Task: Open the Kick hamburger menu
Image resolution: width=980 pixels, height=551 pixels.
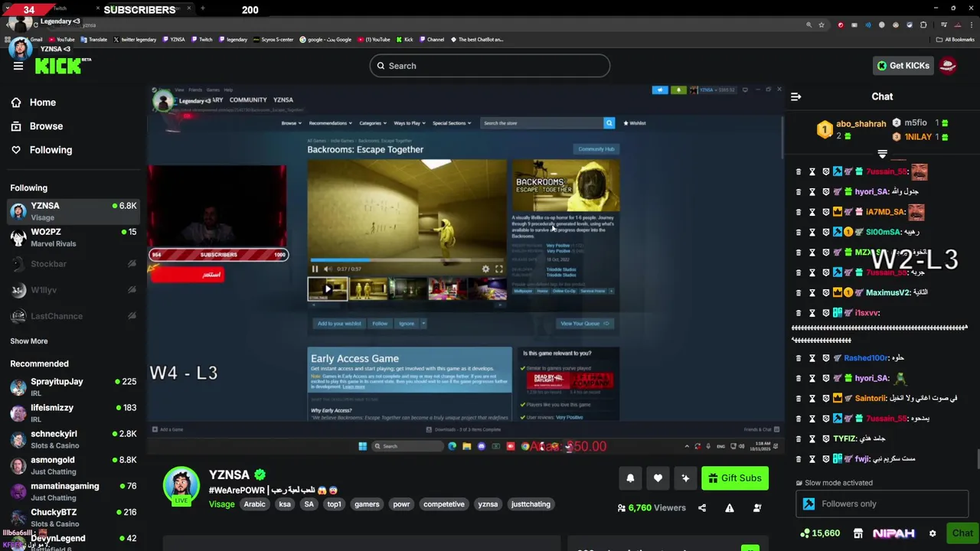Action: [x=18, y=66]
